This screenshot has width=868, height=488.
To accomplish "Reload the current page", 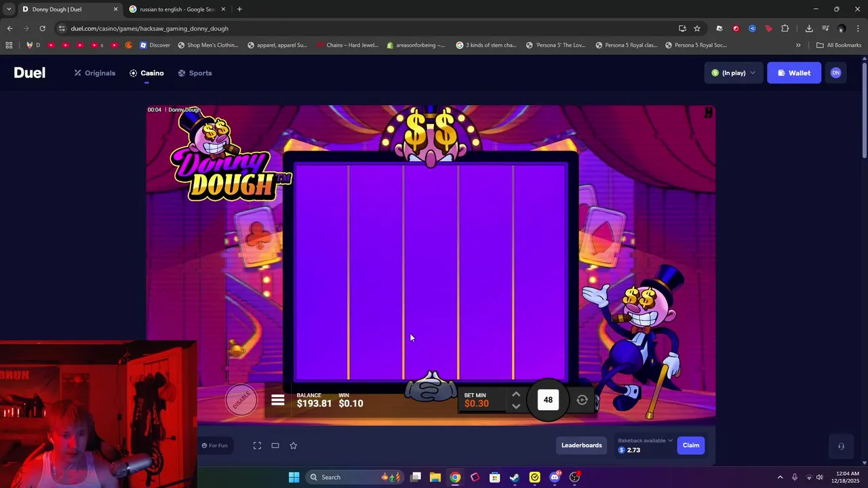I will pyautogui.click(x=42, y=28).
